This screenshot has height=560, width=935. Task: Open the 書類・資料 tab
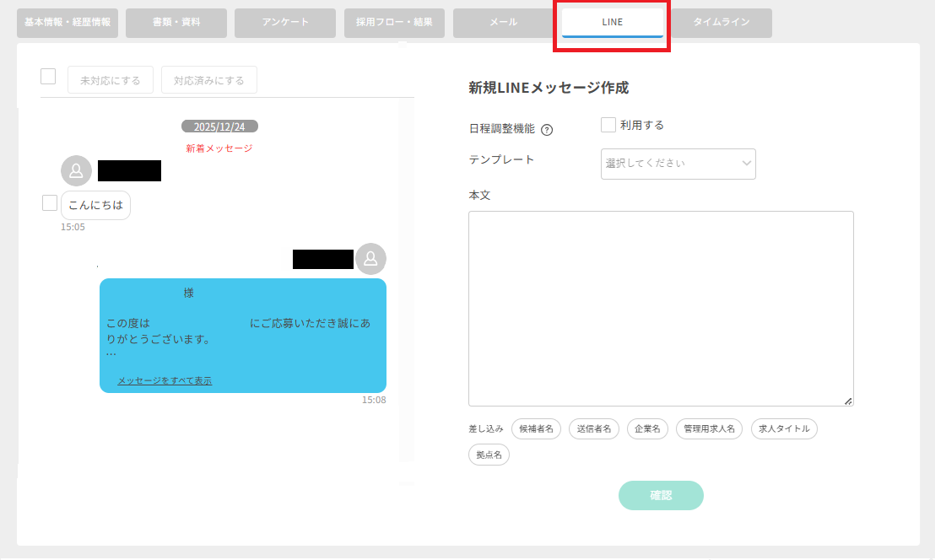point(176,23)
